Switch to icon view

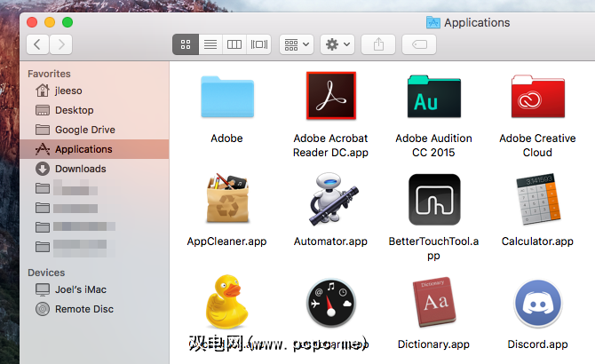coord(186,44)
